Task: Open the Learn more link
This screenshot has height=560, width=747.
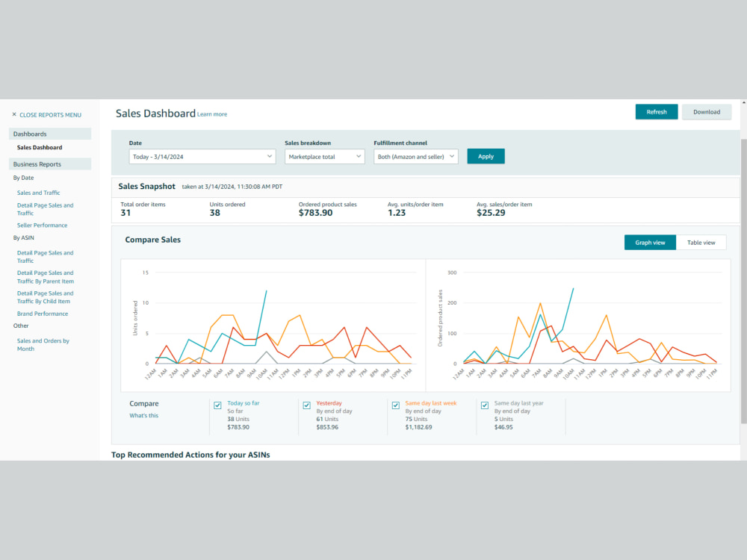Action: [x=212, y=114]
